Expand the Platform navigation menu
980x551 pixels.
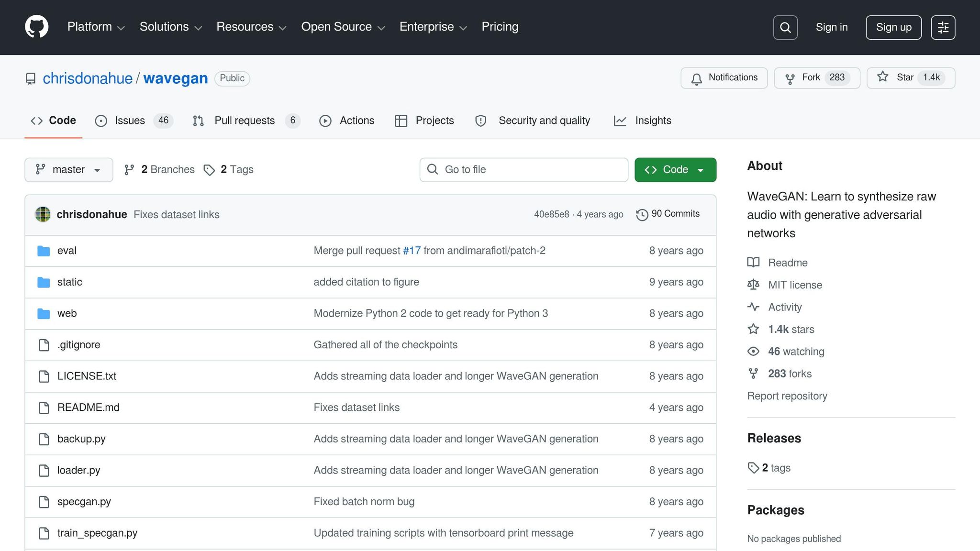coord(96,27)
